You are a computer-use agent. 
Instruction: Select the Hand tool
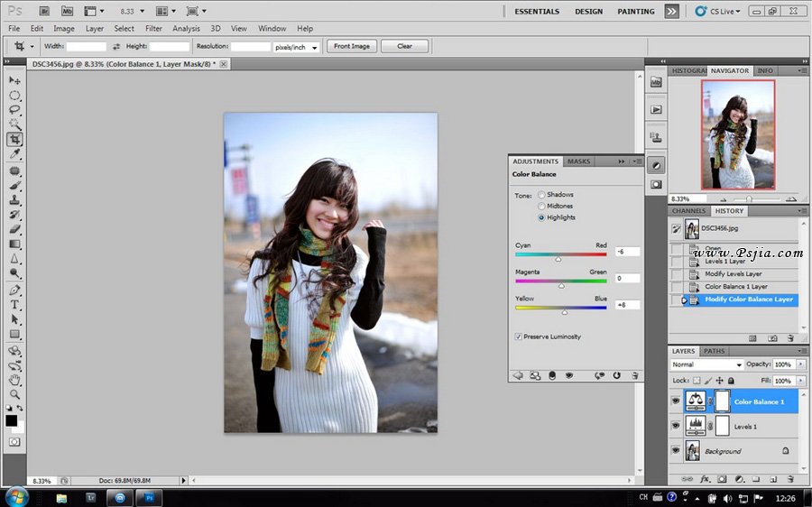coord(14,380)
